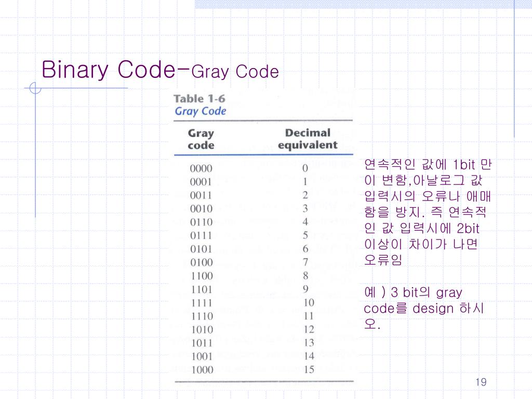Click decimal equivalent value "7"
Image resolution: width=532 pixels, height=399 pixels.
point(305,262)
